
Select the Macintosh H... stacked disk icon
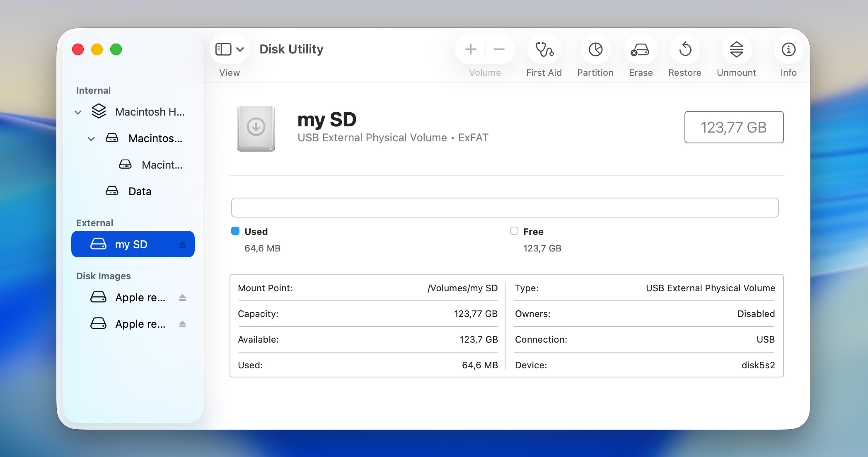coord(99,111)
